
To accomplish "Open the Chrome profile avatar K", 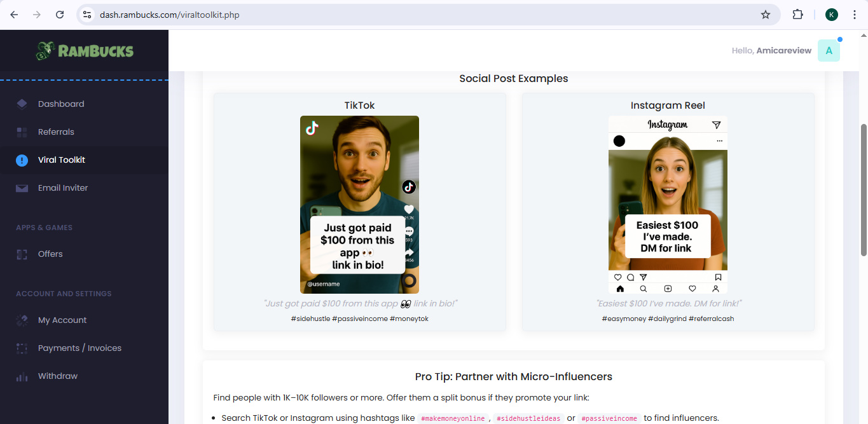I will 832,15.
